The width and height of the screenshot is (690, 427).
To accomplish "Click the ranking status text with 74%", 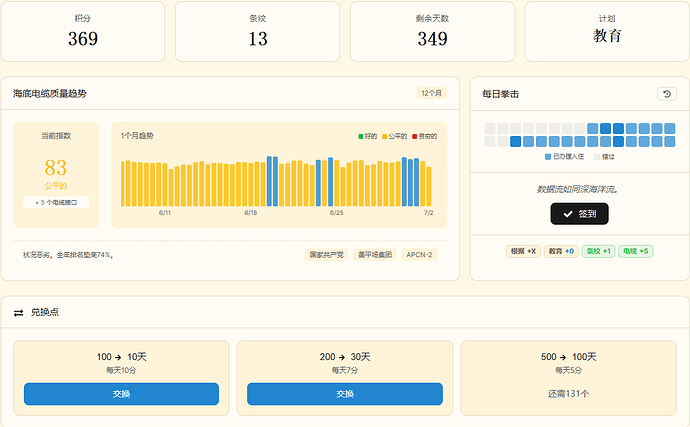I will [x=69, y=255].
